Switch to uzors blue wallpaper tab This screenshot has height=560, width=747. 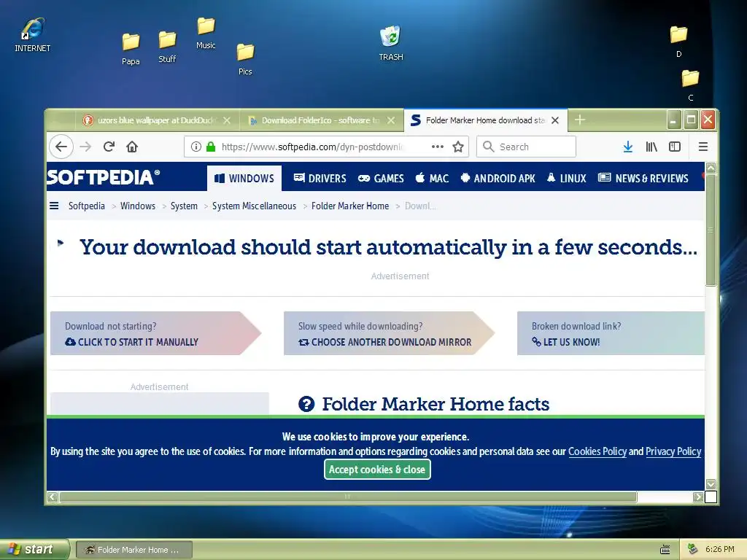(157, 120)
